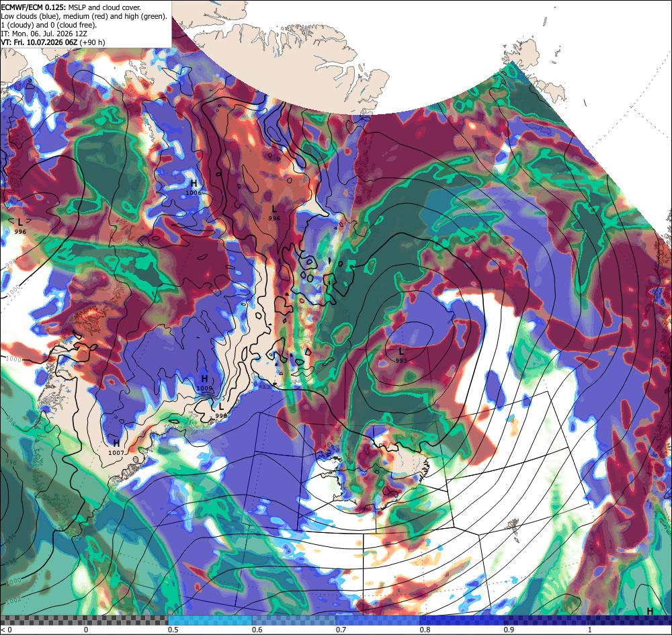Click the '0.9' colorbar tick label

tap(509, 630)
